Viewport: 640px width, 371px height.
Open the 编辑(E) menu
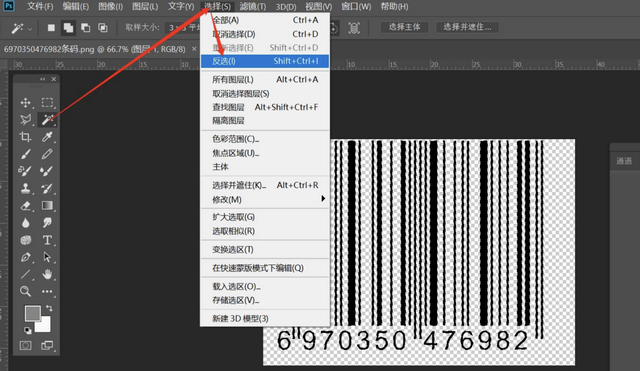[x=76, y=7]
